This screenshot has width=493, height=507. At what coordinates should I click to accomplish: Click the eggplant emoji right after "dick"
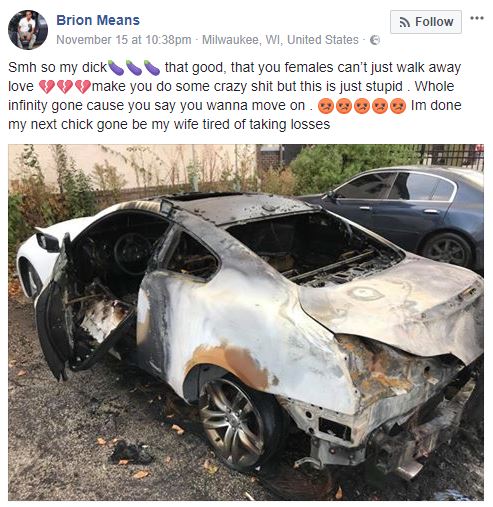[116, 67]
